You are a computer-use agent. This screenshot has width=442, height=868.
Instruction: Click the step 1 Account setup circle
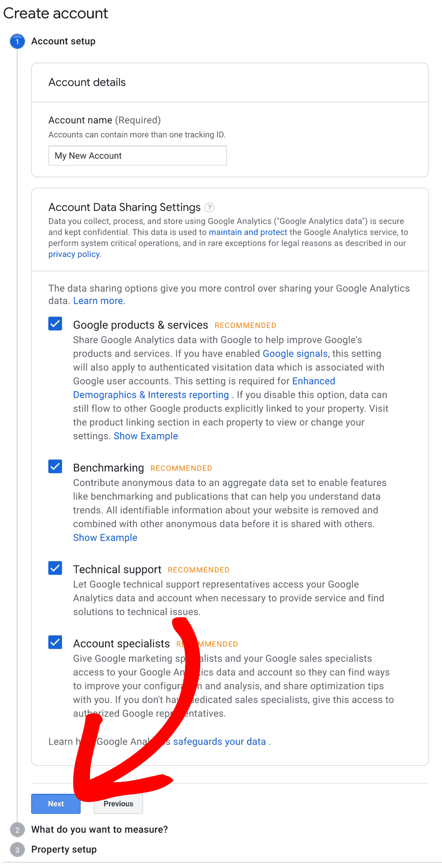pos(17,42)
